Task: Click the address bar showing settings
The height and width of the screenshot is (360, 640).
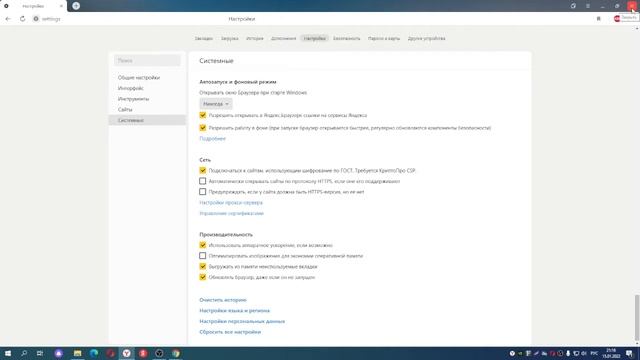Action: 51,19
